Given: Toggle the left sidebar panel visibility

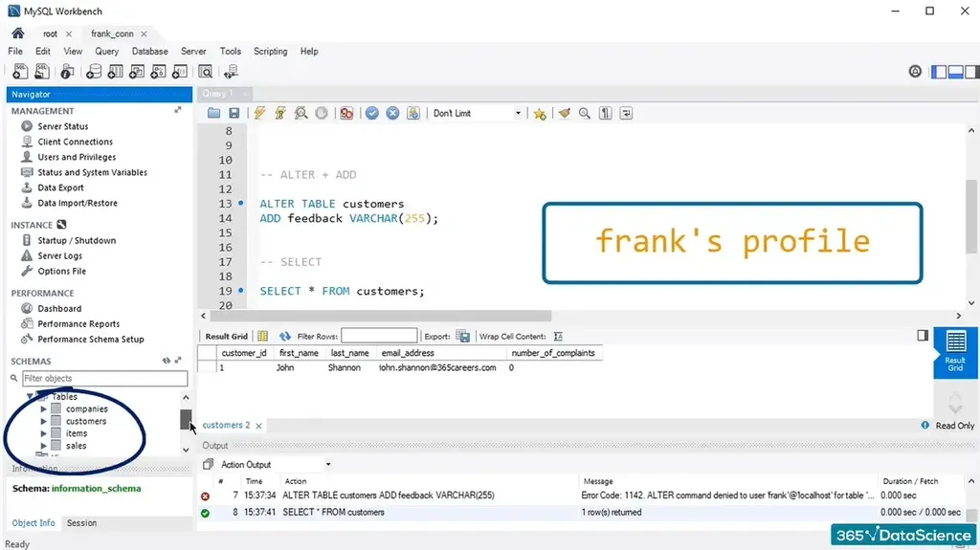Looking at the screenshot, I should pyautogui.click(x=938, y=72).
